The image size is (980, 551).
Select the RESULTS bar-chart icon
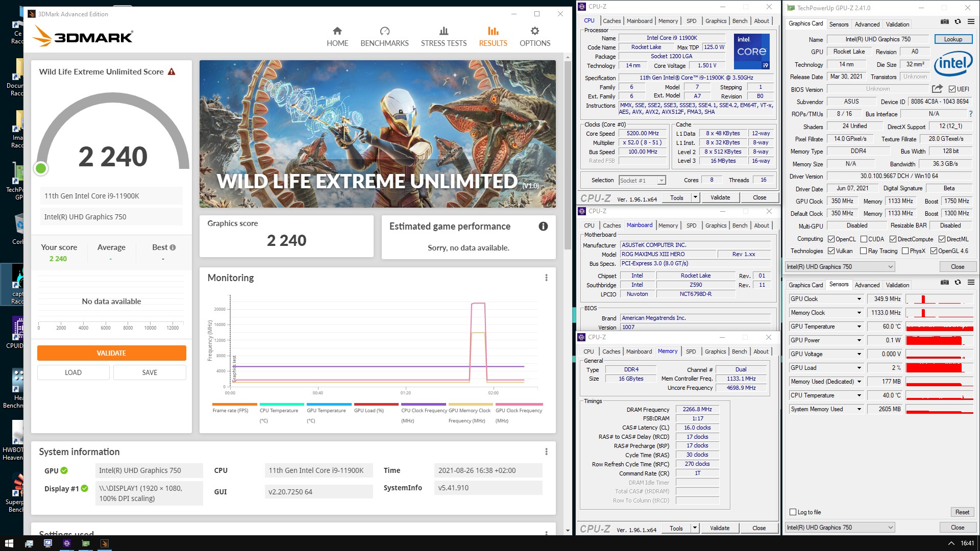tap(493, 31)
